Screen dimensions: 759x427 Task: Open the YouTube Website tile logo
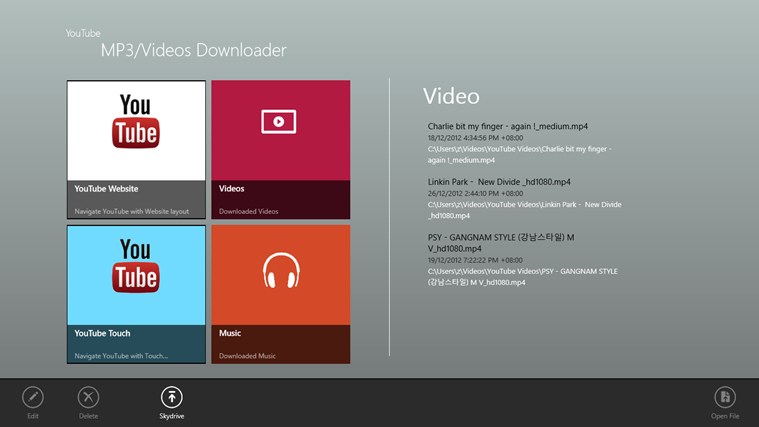tap(136, 122)
